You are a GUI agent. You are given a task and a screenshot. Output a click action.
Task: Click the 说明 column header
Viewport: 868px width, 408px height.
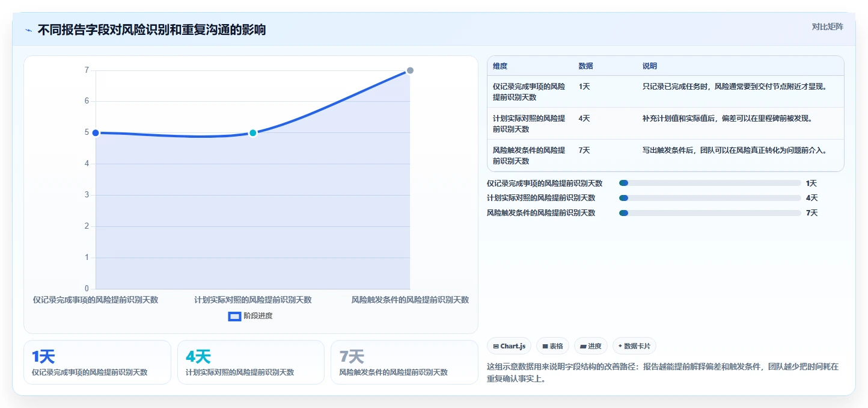coord(650,66)
